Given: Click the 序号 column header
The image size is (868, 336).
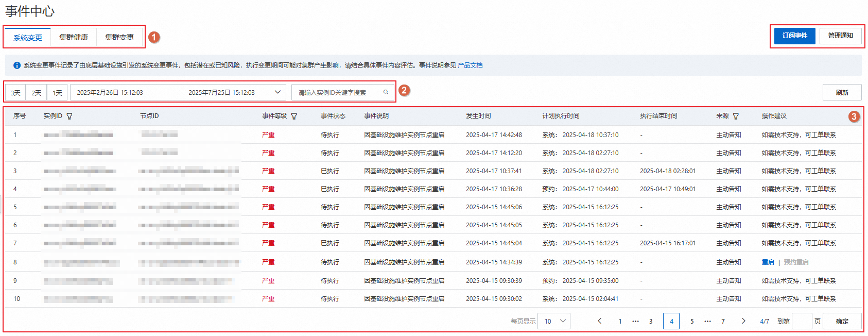Looking at the screenshot, I should tap(20, 116).
